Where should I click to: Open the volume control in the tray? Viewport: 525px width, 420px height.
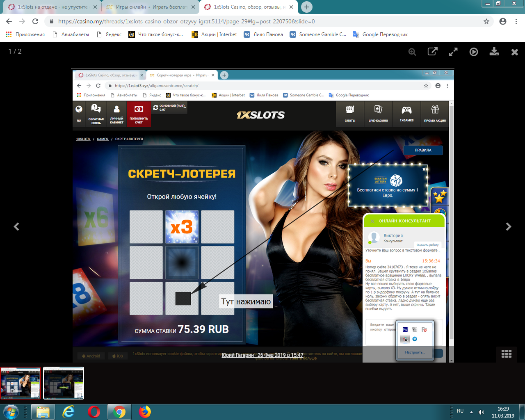coord(481,412)
